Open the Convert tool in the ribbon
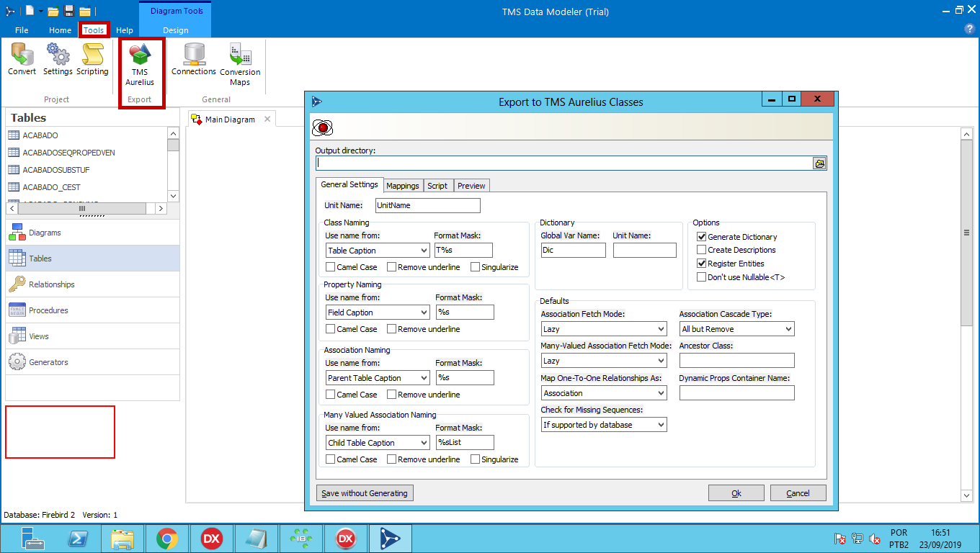This screenshot has height=553, width=980. pyautogui.click(x=22, y=59)
